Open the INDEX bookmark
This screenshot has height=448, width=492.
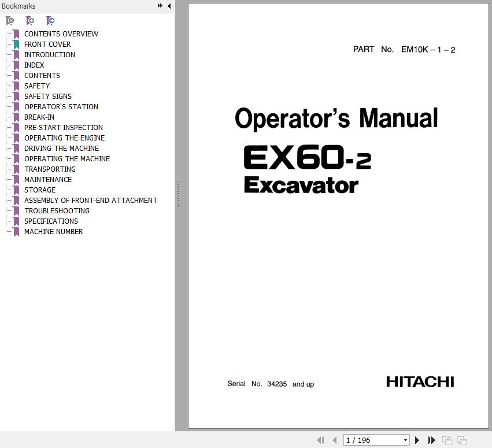(x=34, y=65)
